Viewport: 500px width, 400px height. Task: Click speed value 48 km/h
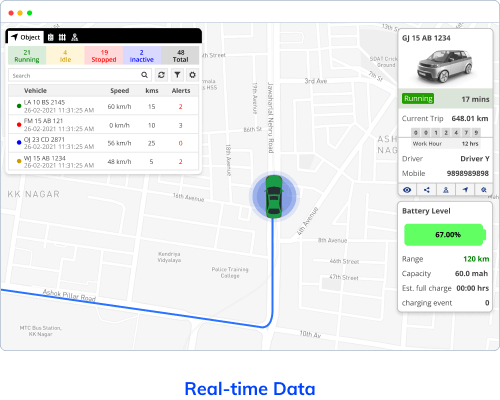tap(119, 162)
